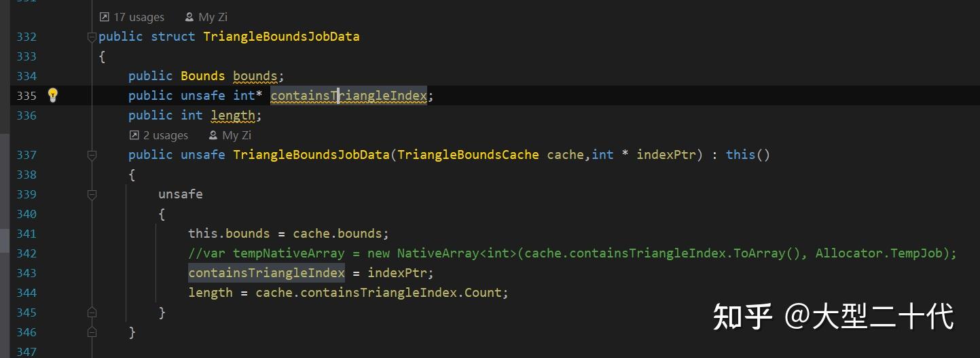Click the My Zi author hint above the constructor

(230, 135)
